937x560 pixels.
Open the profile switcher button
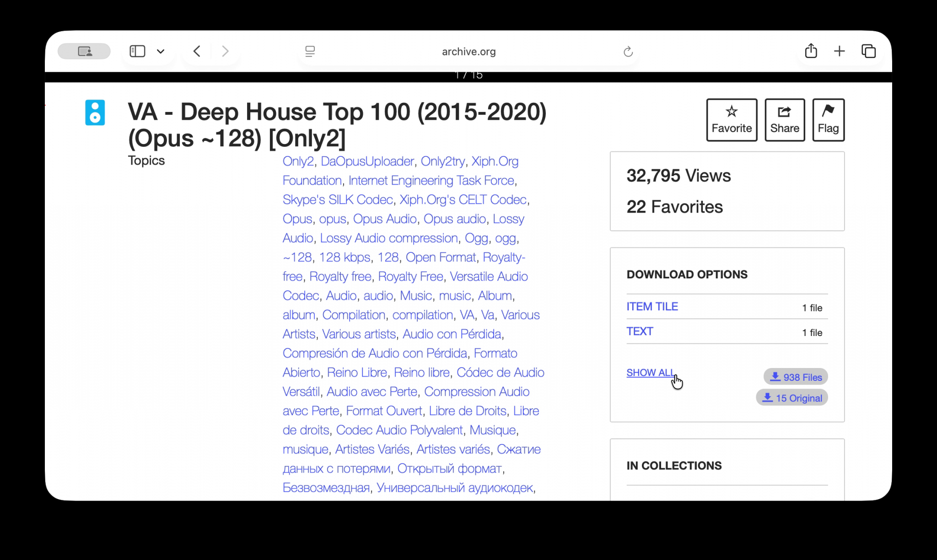point(84,51)
